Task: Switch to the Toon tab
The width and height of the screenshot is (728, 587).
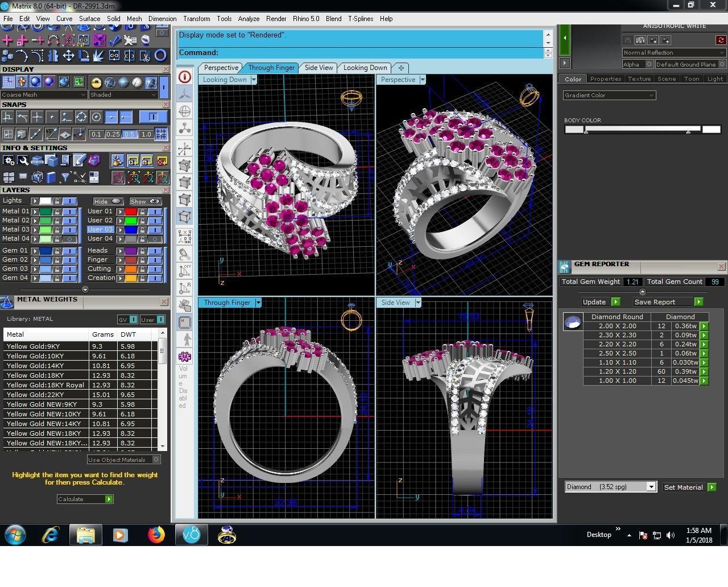Action: [692, 79]
